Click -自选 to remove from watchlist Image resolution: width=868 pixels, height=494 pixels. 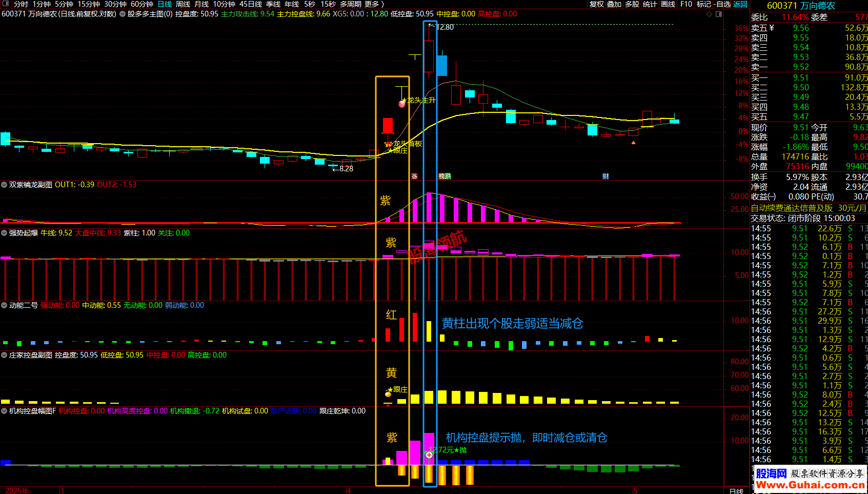722,4
